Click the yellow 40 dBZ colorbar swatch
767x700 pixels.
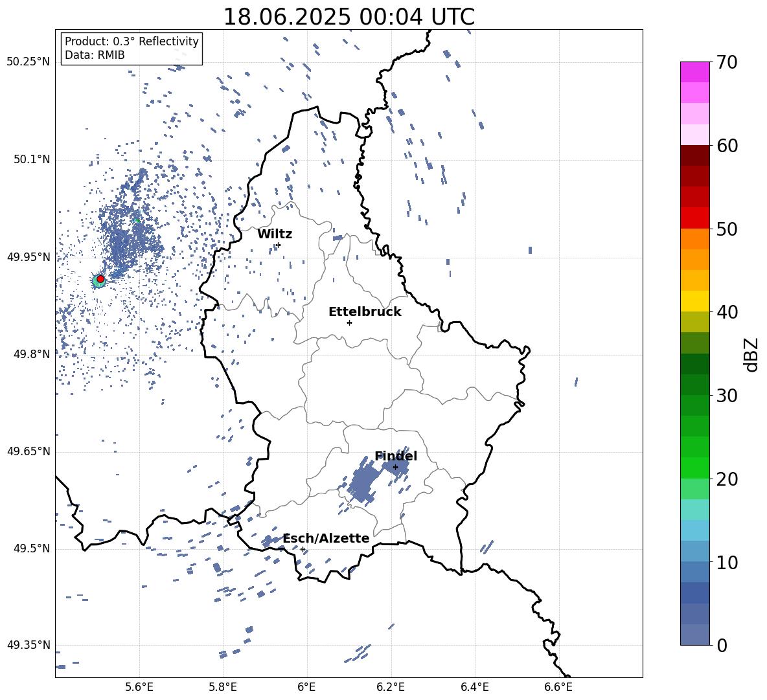click(x=694, y=301)
